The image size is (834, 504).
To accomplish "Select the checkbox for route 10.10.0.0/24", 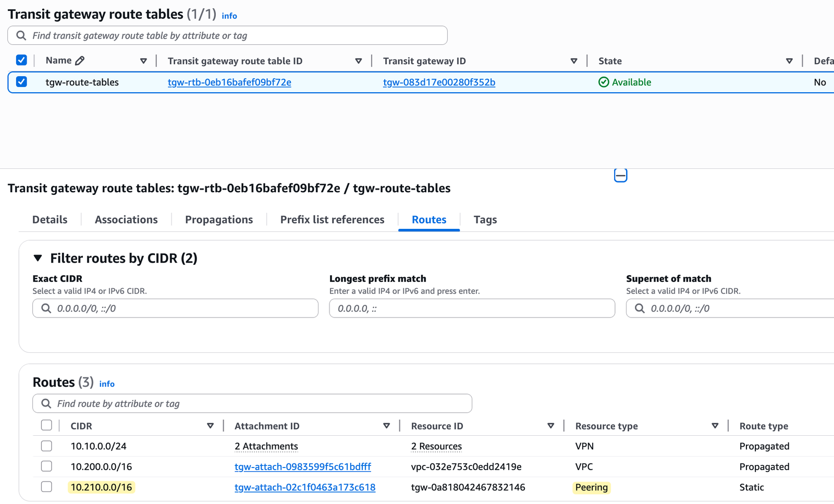I will pyautogui.click(x=46, y=446).
